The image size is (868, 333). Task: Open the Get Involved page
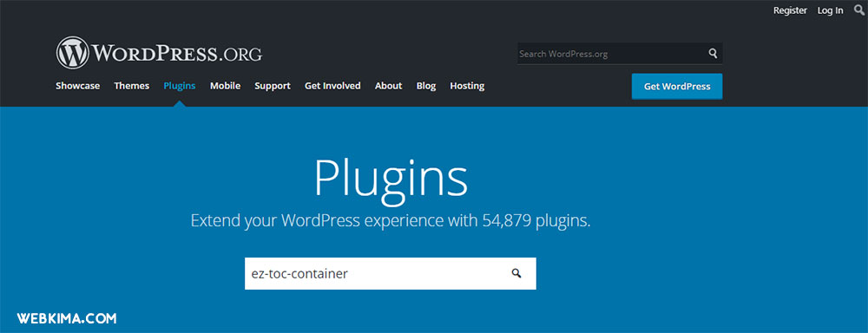(x=332, y=86)
